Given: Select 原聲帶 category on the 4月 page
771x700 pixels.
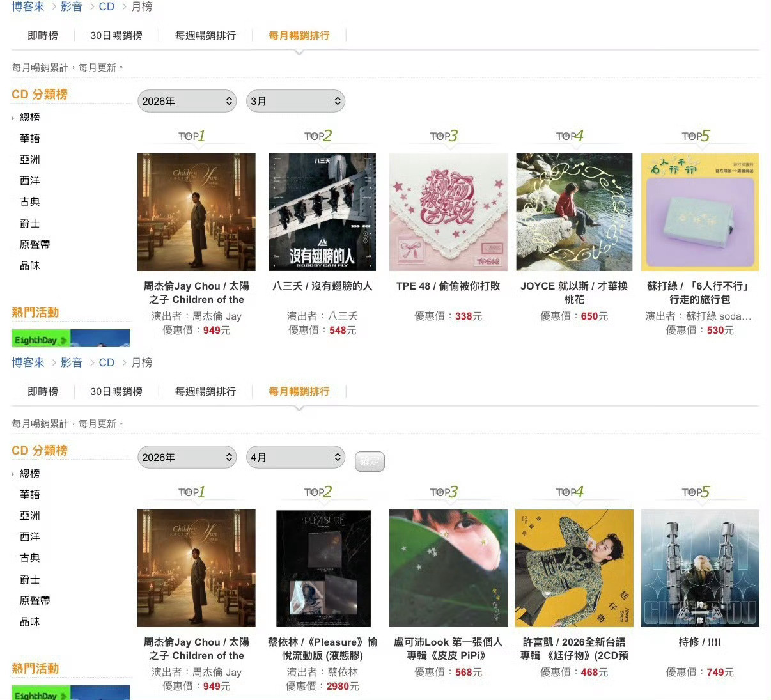Looking at the screenshot, I should click(35, 600).
